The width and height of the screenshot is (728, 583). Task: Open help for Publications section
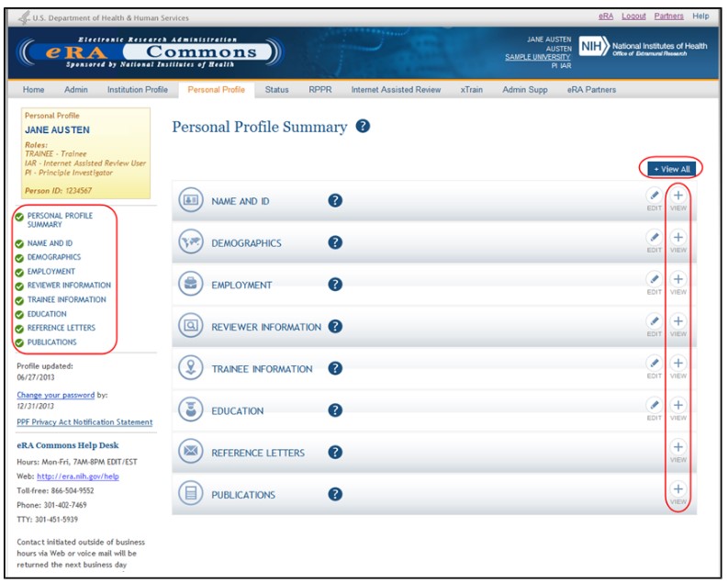[335, 494]
